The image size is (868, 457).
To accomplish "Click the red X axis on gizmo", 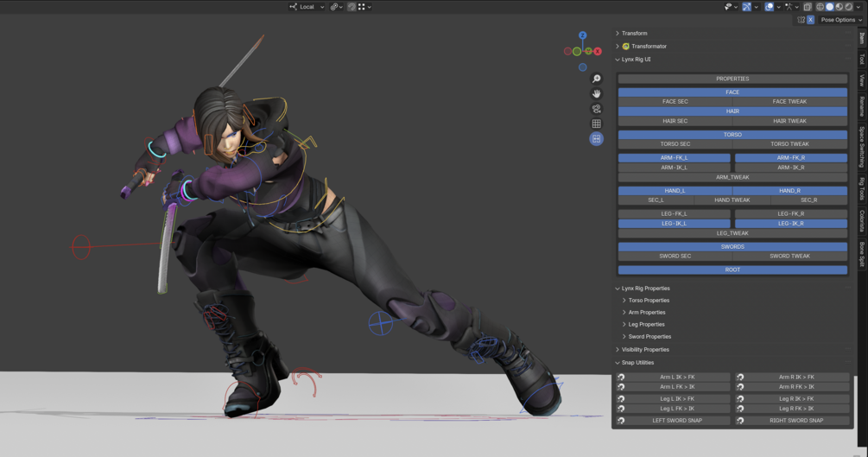I will pyautogui.click(x=598, y=52).
